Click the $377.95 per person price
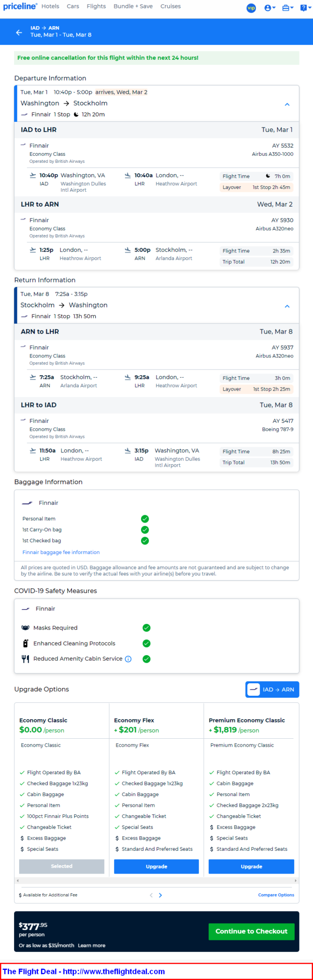Viewport: 313px width, 980px height. tap(33, 926)
